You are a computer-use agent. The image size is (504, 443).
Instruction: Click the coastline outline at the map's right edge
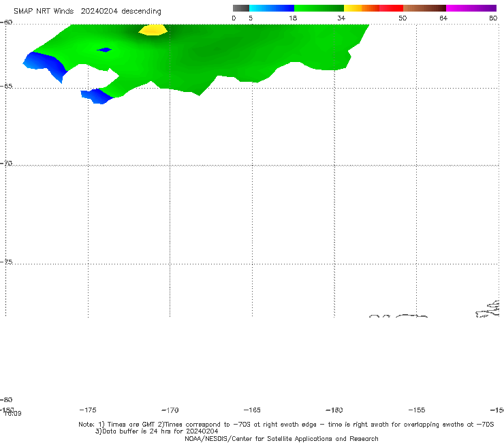(488, 309)
